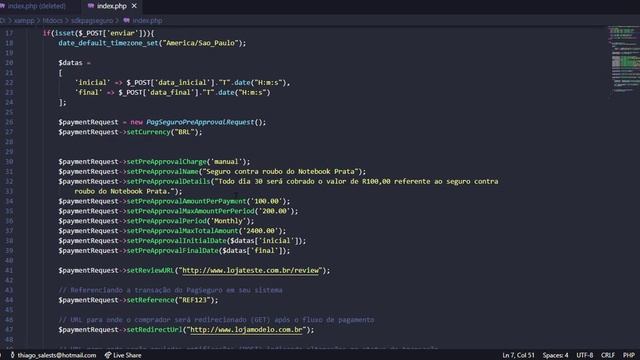Open the http://www.lojateste.com.br/review link
The width and height of the screenshot is (640, 360).
tap(250, 270)
